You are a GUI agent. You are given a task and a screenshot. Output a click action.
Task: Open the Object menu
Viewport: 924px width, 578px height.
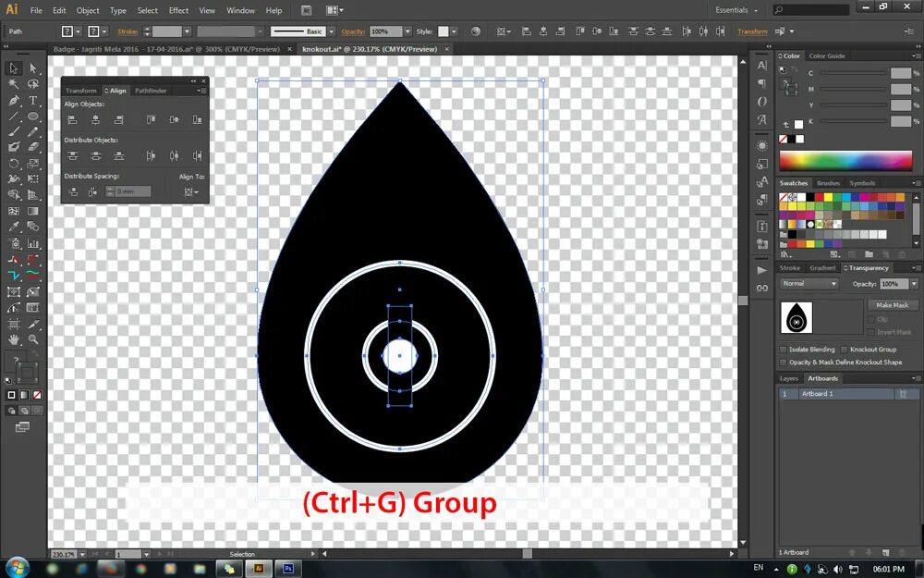(x=88, y=10)
